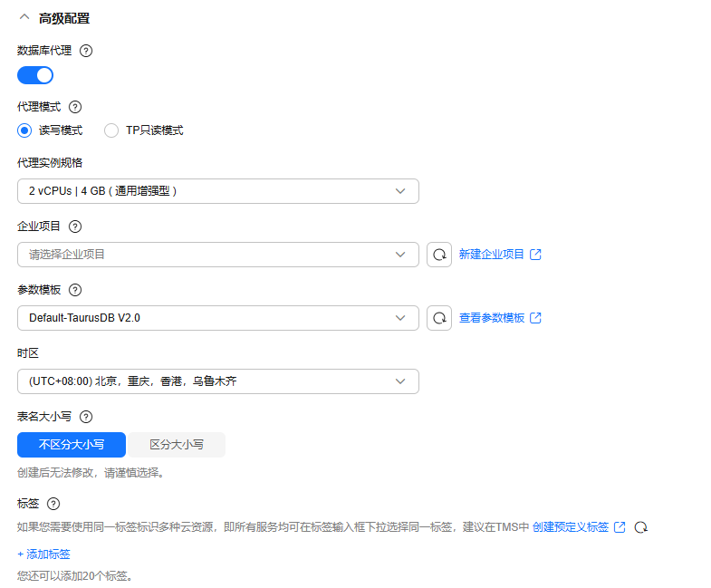The height and width of the screenshot is (588, 711).
Task: Click + 添加标签 to add tag
Action: click(44, 554)
